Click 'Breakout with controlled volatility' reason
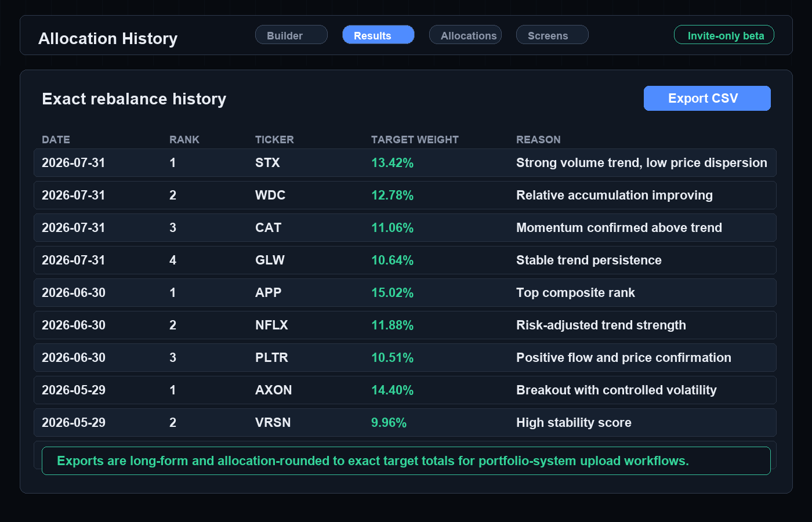The height and width of the screenshot is (522, 812). (616, 390)
